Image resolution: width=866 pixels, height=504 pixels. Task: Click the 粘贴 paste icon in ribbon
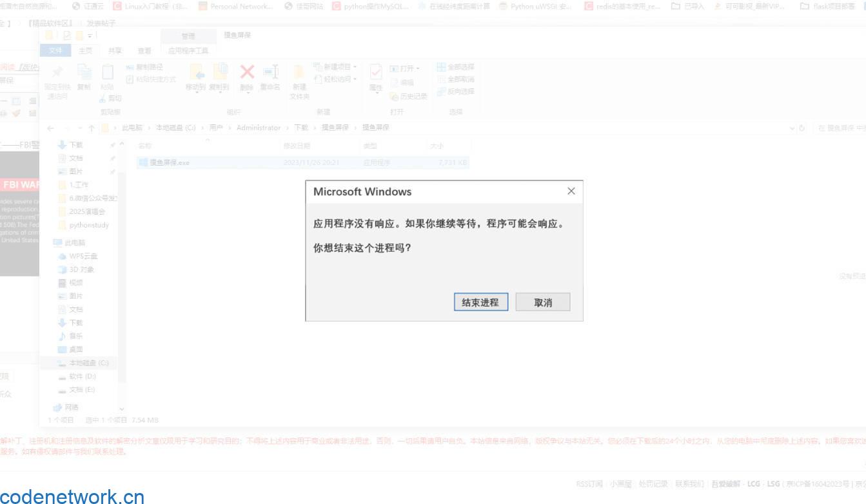(x=107, y=72)
